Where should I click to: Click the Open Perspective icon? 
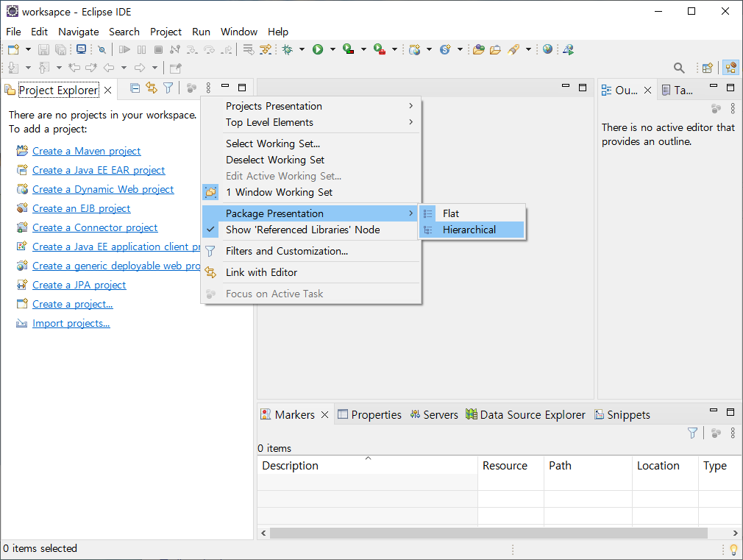(x=708, y=68)
